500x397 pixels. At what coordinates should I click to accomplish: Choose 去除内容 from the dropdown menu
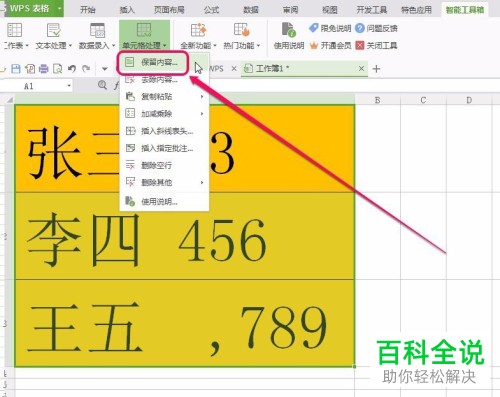tap(164, 79)
